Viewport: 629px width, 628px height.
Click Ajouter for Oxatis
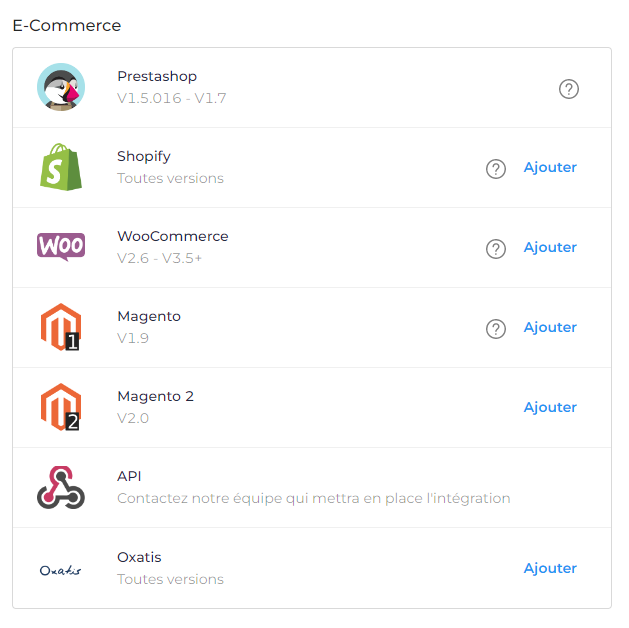pyautogui.click(x=550, y=568)
